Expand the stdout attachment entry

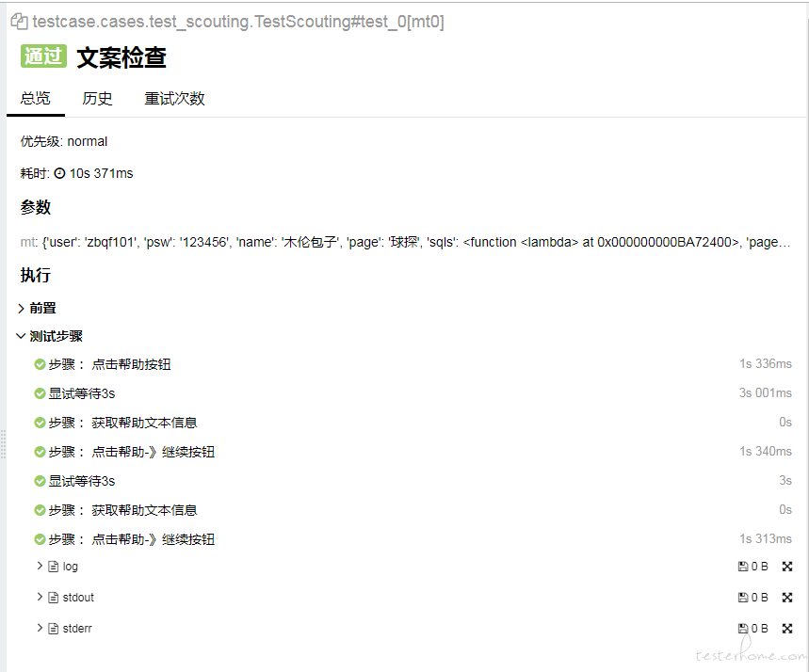(x=40, y=597)
